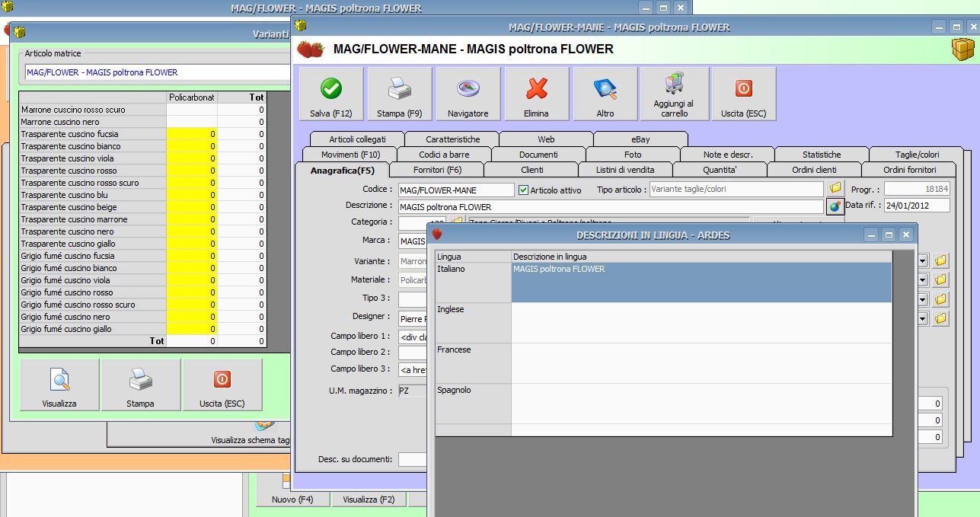Click Descrizione in lingua column header

(701, 257)
